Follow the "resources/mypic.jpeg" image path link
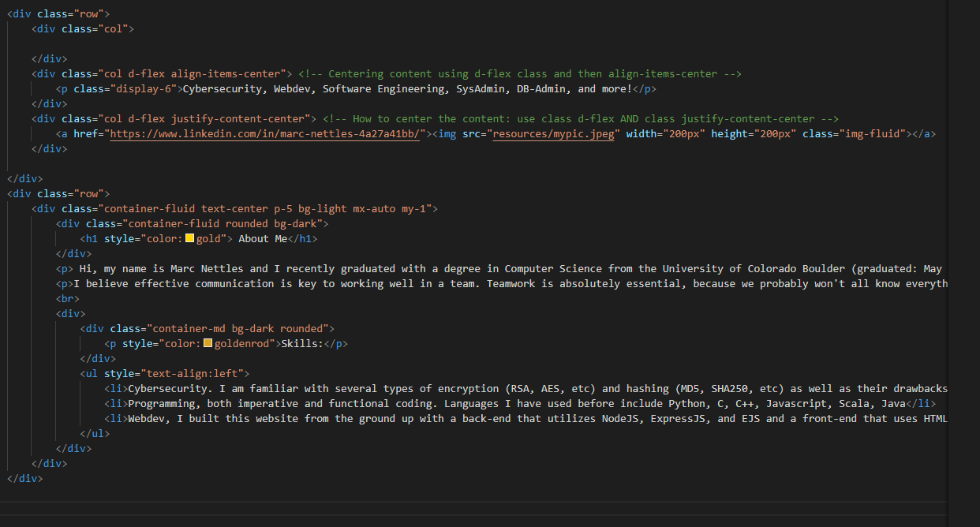 click(x=553, y=134)
